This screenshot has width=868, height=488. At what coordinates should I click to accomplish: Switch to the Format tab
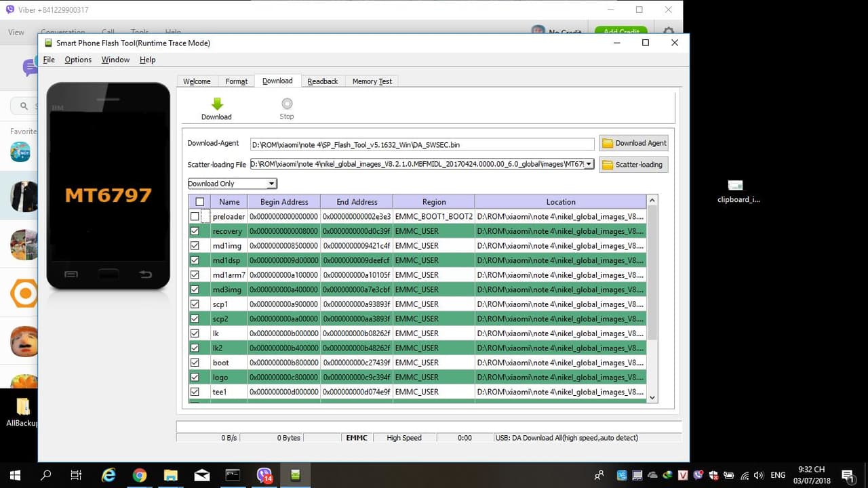[236, 81]
